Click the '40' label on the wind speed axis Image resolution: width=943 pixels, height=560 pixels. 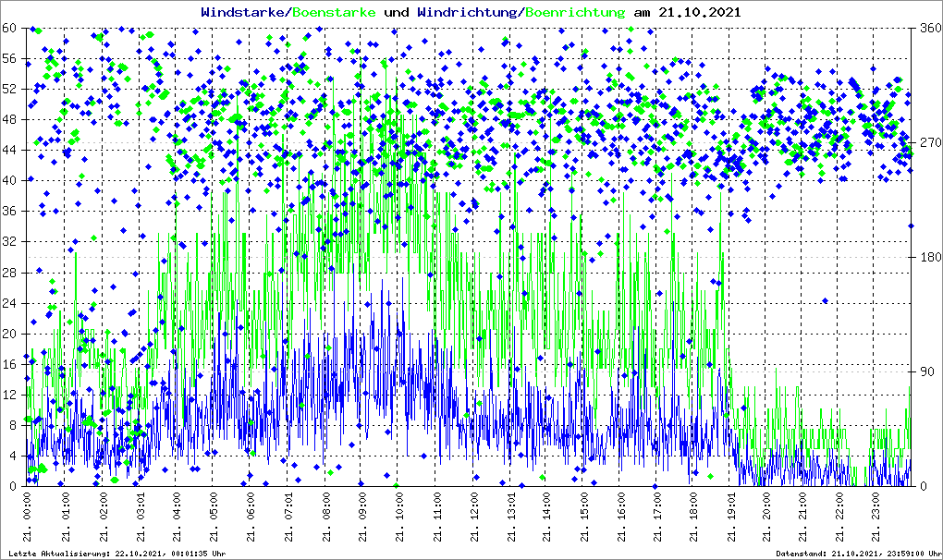pos(9,181)
